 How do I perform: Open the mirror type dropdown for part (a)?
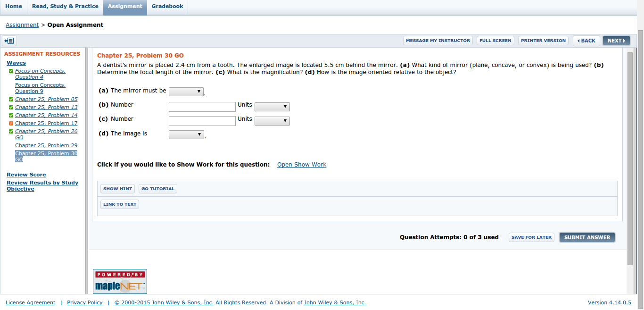coord(186,92)
